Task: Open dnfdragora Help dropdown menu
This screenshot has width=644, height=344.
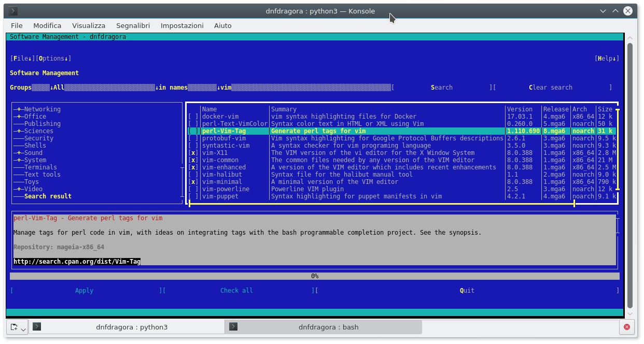Action: tap(607, 59)
